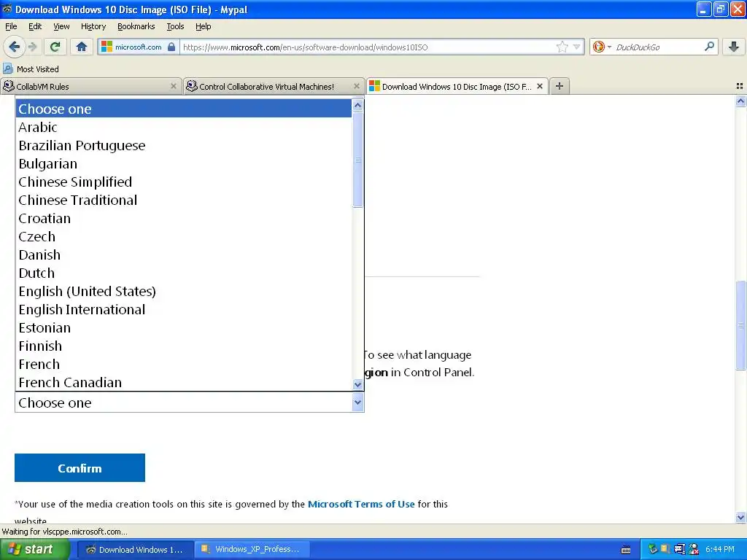Open the Windows start menu
747x560 pixels.
(x=34, y=549)
